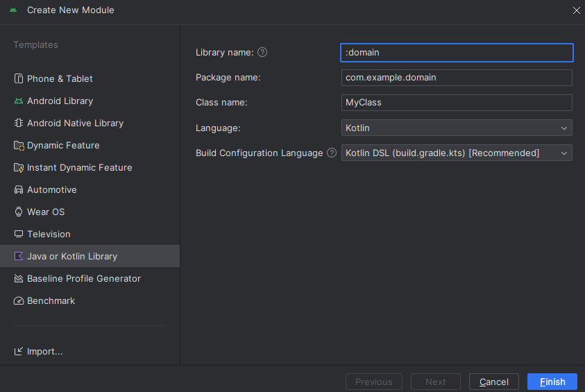Select the Automotive template
Viewport: 585px width, 392px height.
(90, 190)
